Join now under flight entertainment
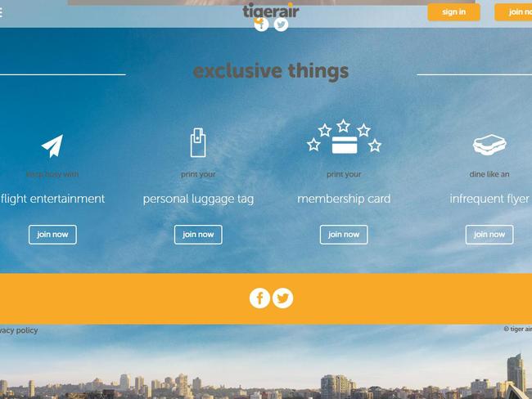 coord(52,235)
